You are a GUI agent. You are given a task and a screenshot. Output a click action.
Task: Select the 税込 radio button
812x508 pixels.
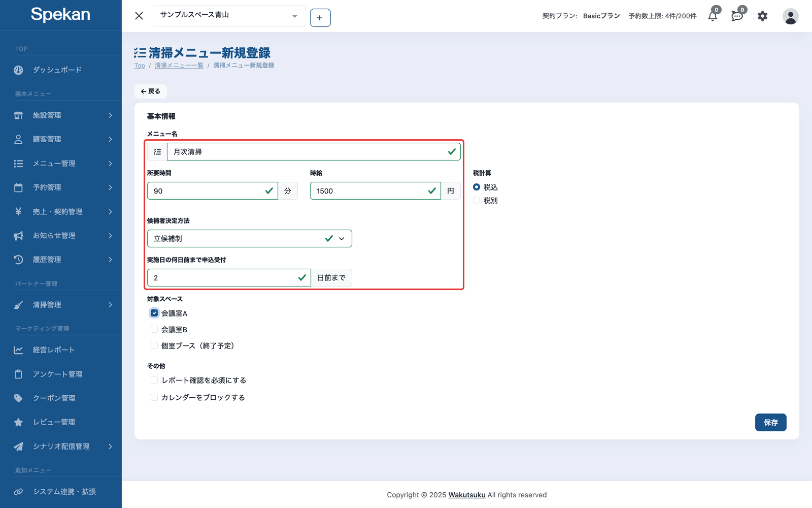pyautogui.click(x=477, y=187)
